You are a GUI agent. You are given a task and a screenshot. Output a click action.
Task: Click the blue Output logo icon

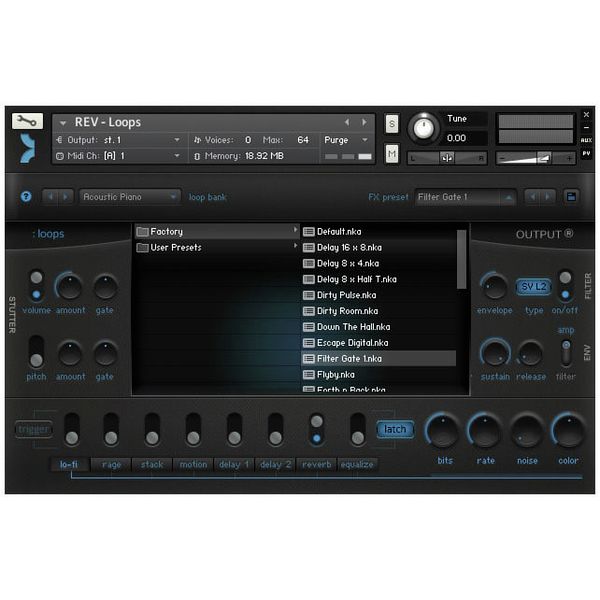[x=28, y=148]
